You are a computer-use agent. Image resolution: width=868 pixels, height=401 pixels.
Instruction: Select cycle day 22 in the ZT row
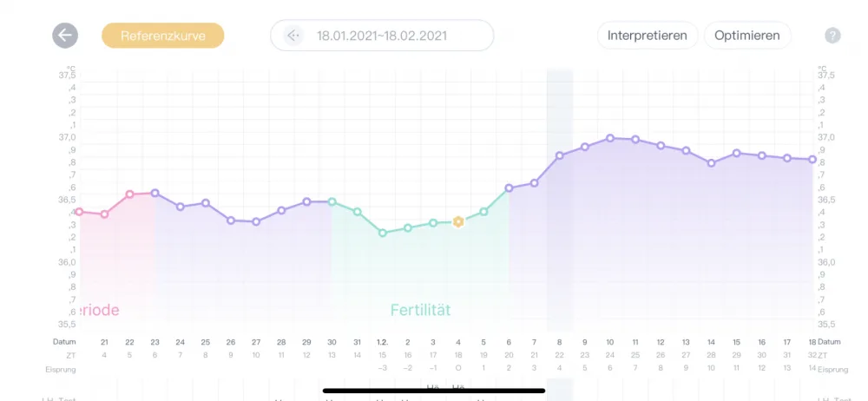[x=560, y=356]
